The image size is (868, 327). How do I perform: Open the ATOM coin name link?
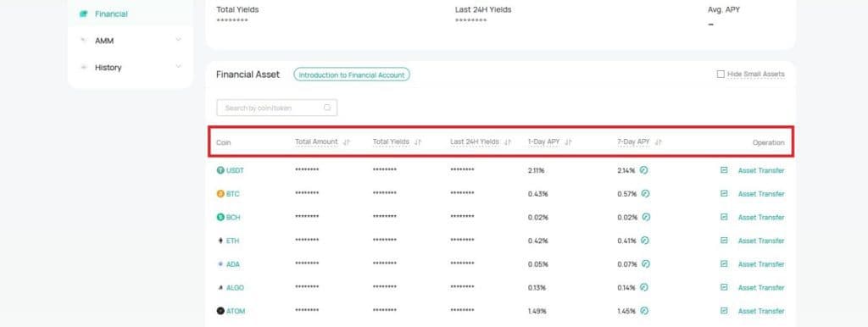[x=236, y=311]
